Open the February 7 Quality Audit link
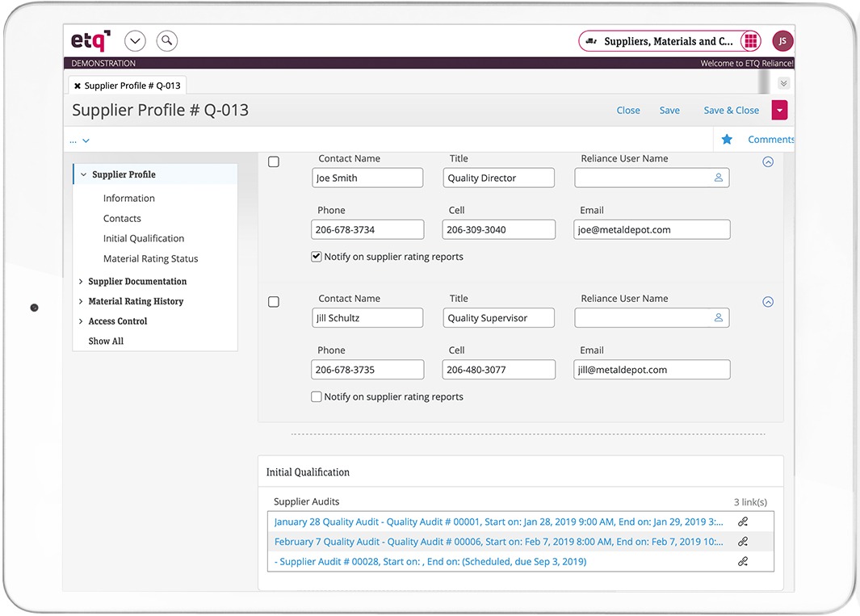The image size is (860, 616). tap(497, 542)
